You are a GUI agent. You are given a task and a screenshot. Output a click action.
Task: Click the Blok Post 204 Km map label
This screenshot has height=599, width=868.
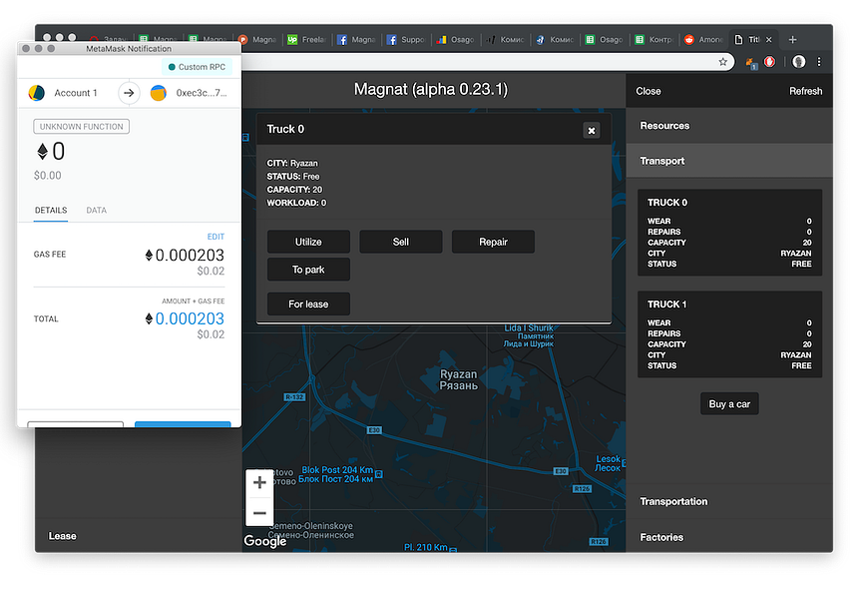pyautogui.click(x=336, y=474)
